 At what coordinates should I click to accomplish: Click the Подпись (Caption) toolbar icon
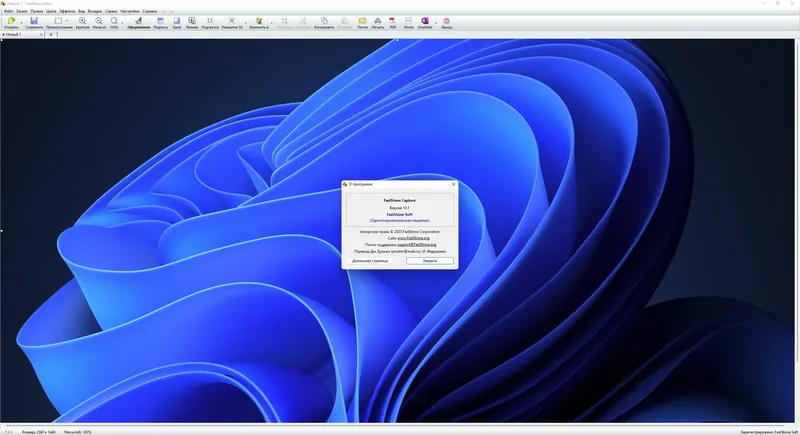pos(160,21)
